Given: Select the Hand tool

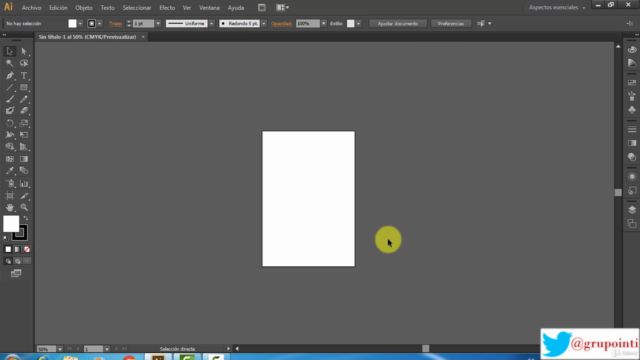Looking at the screenshot, I should 9,207.
